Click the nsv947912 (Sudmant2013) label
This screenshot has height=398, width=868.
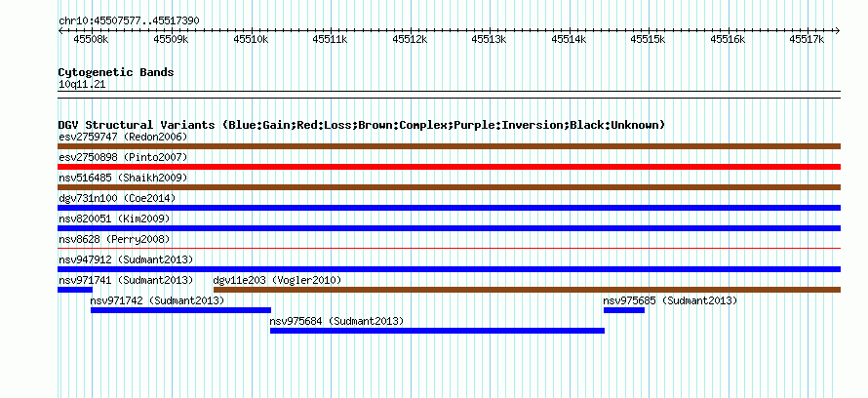(126, 259)
